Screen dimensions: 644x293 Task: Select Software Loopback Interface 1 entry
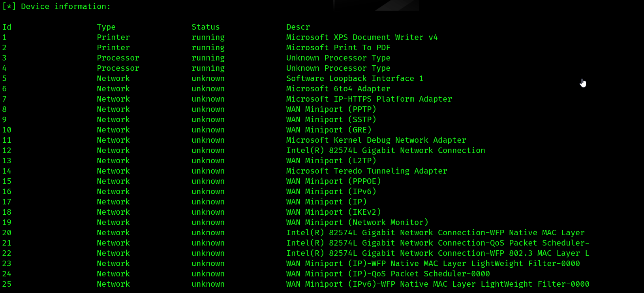(x=355, y=78)
